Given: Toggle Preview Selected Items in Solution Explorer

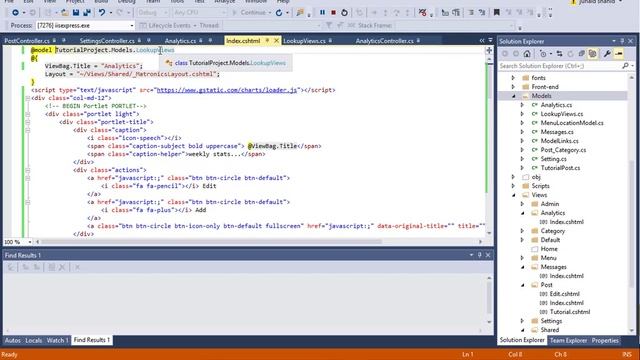Looking at the screenshot, I should [619, 54].
